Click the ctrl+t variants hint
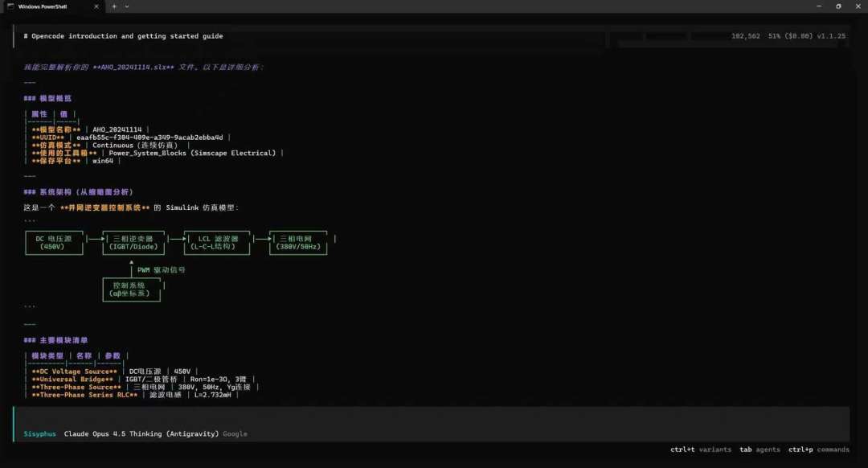868x468 pixels. (701, 450)
